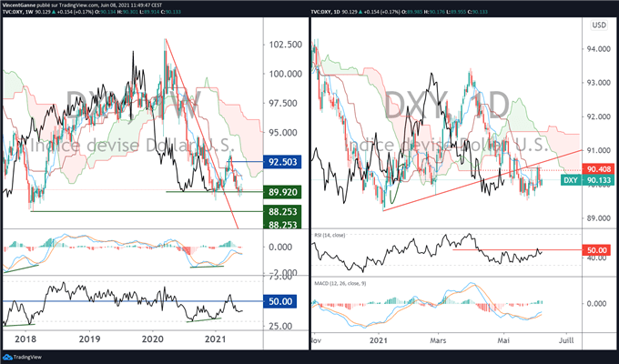Click 40.00 on the daily RSI axis
The height and width of the screenshot is (364, 619).
pos(594,258)
